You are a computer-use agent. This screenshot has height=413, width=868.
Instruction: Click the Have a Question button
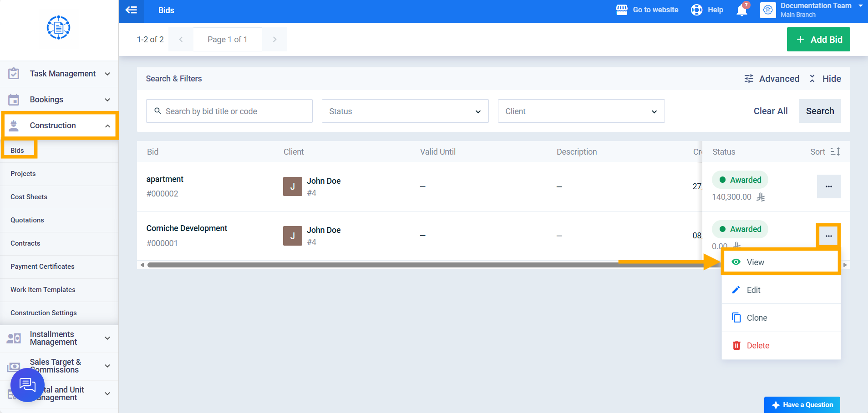[802, 405]
